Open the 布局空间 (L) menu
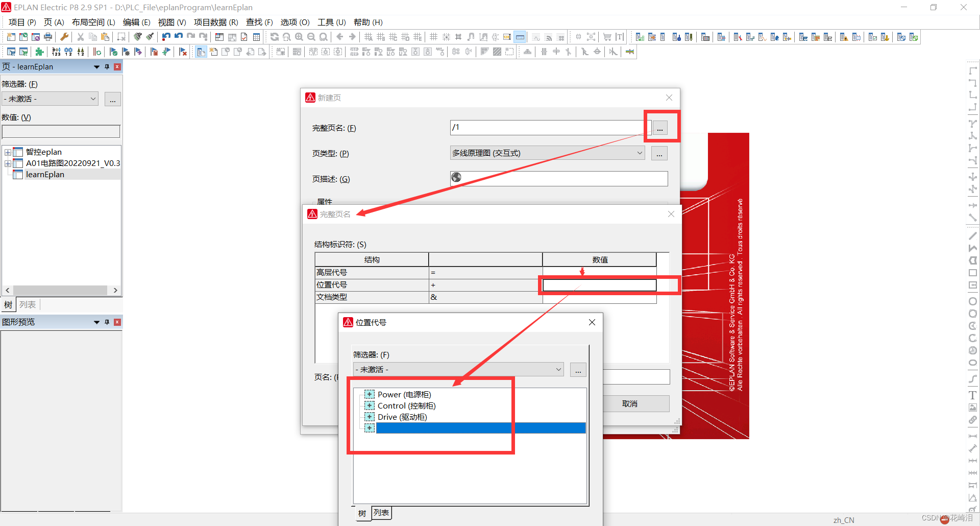The height and width of the screenshot is (526, 980). point(93,22)
